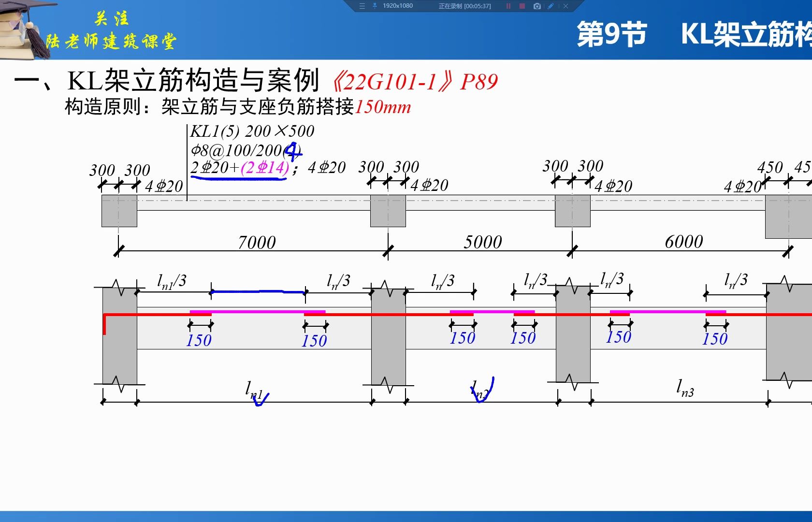Viewport: 812px width, 522px height.
Task: Click the 5000 span dimension
Action: [x=483, y=242]
